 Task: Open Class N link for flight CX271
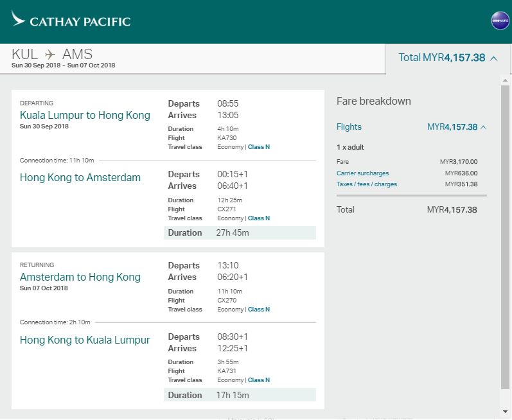tap(259, 218)
